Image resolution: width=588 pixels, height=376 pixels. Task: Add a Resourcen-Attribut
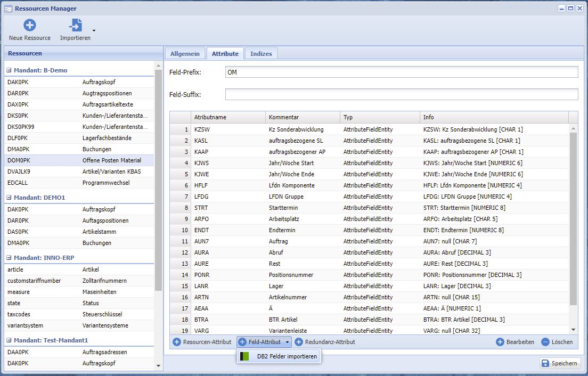click(x=202, y=342)
